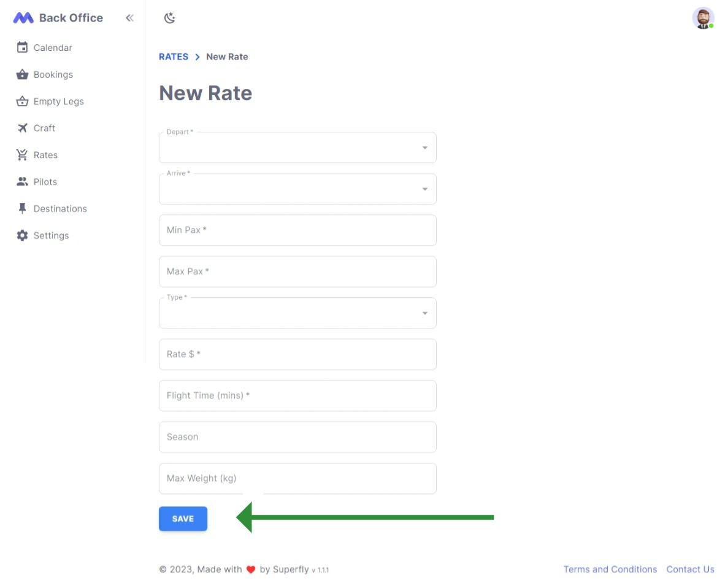The image size is (728, 584).
Task: Click the Contact Us link
Action: tap(691, 569)
